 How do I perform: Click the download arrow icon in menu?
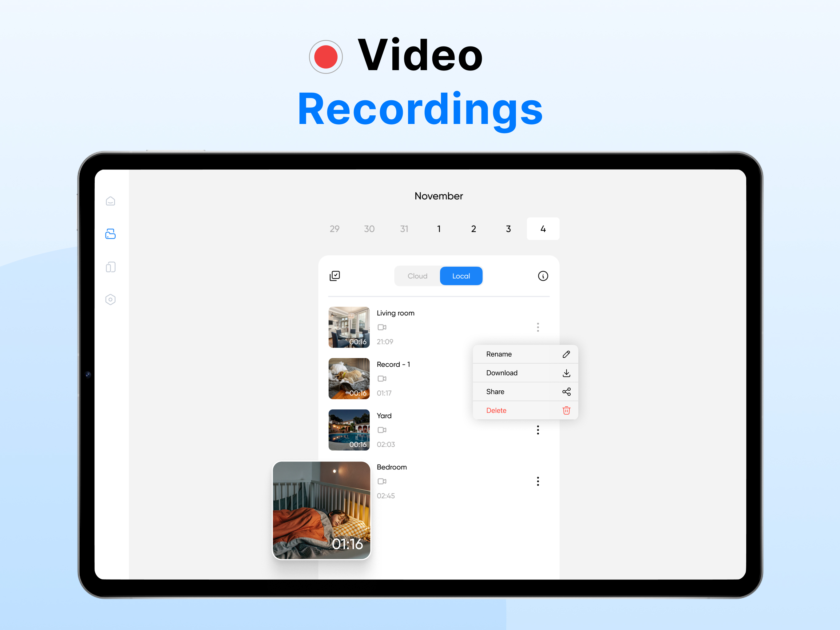[x=566, y=373]
